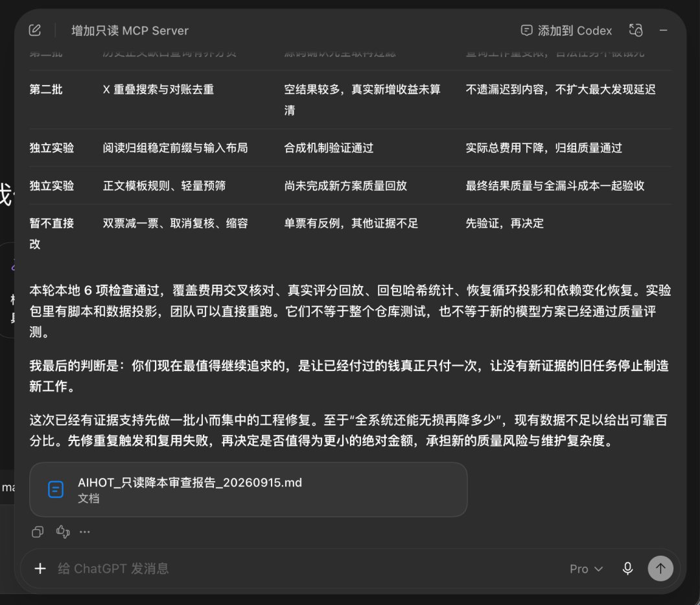Select the table cell X 重叠搜索与对账去重
This screenshot has width=700, height=605.
(x=159, y=89)
